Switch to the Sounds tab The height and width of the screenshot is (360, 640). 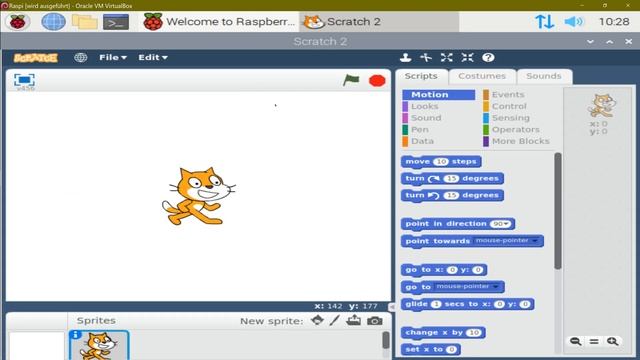tap(544, 76)
